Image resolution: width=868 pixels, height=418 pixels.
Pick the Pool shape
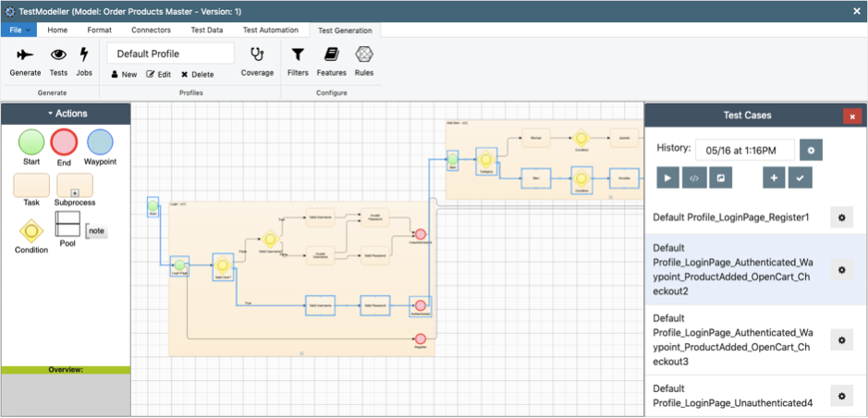tap(67, 225)
